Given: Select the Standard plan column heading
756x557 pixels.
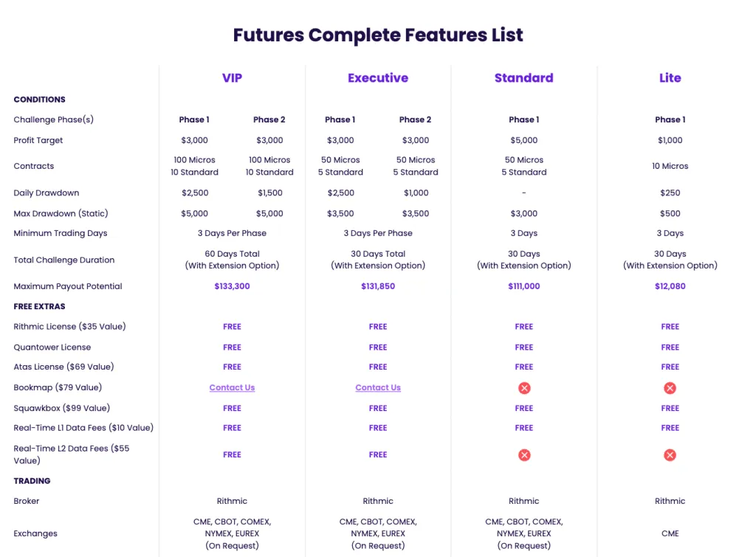Looking at the screenshot, I should [x=524, y=78].
